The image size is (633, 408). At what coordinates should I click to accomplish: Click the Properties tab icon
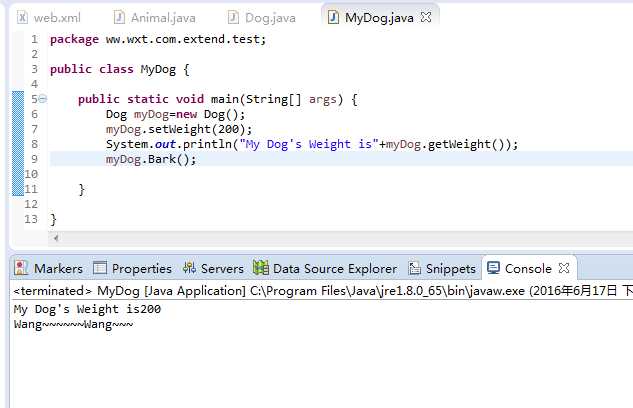100,268
